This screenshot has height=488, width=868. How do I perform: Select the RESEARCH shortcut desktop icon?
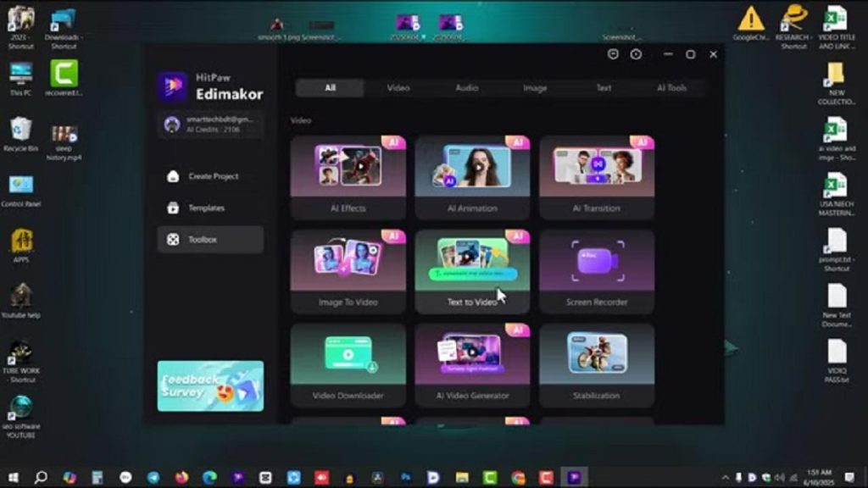793,26
